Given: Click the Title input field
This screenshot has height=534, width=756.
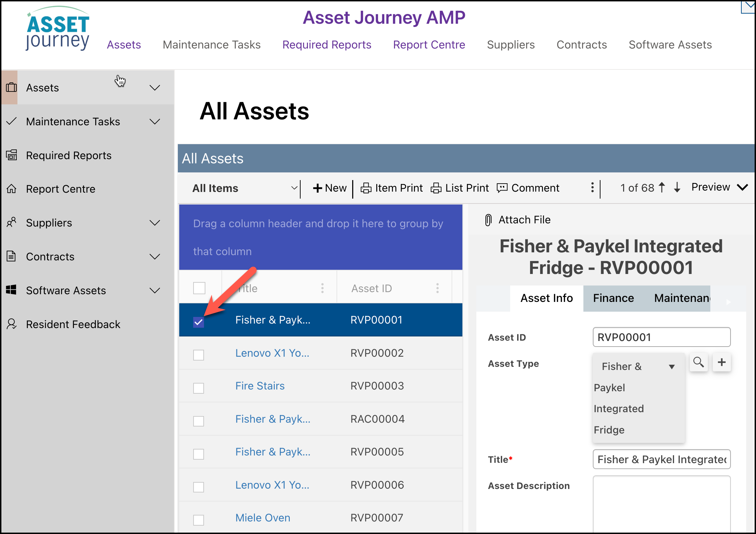Looking at the screenshot, I should [x=661, y=459].
